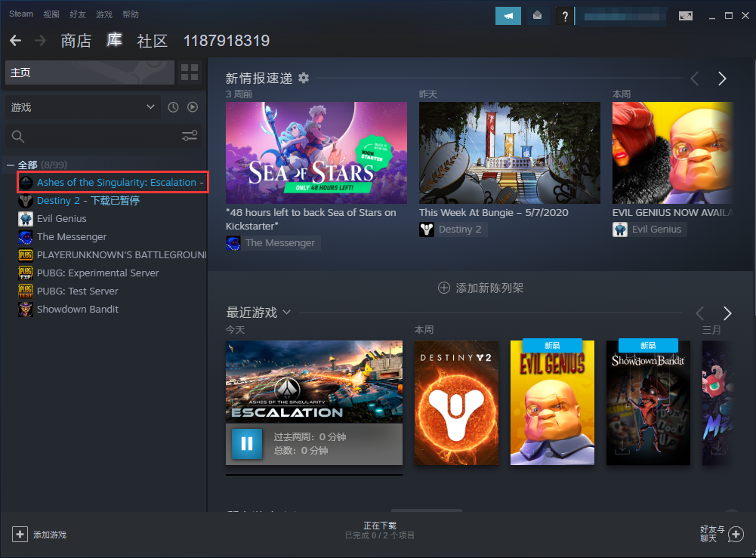This screenshot has height=558, width=756.
Task: Collapse the 全部 game category
Action: click(10, 165)
